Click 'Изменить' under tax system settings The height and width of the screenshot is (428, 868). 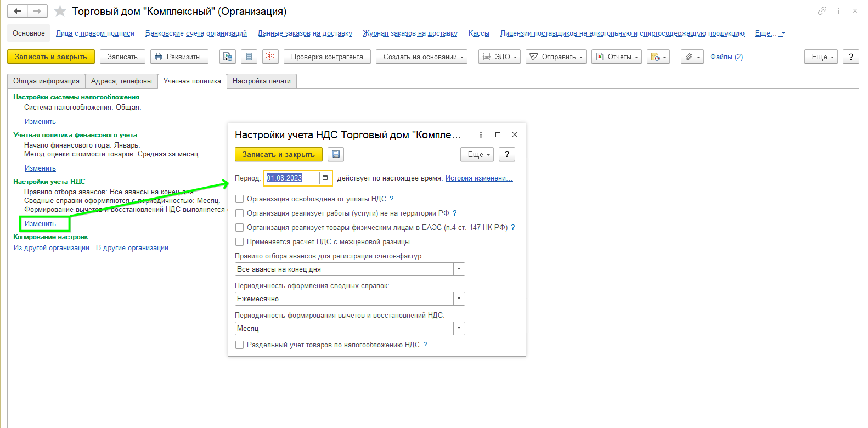coord(40,121)
